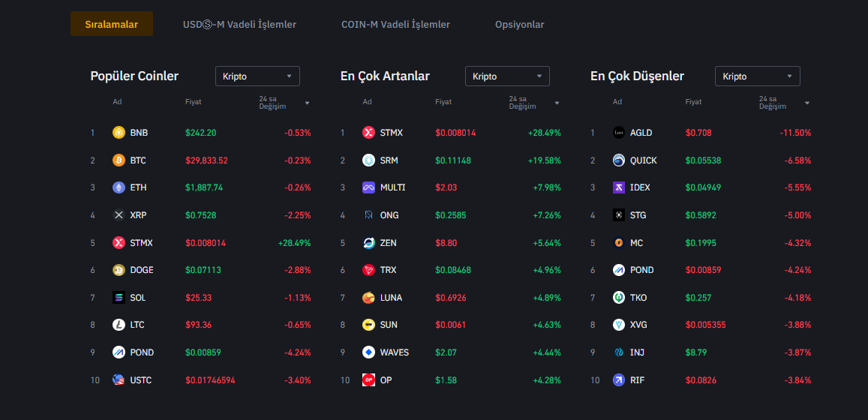Viewport: 868px width, 420px height.
Task: Switch to USDⓈ-M Vadeli İşlemler tab
Action: click(x=239, y=25)
